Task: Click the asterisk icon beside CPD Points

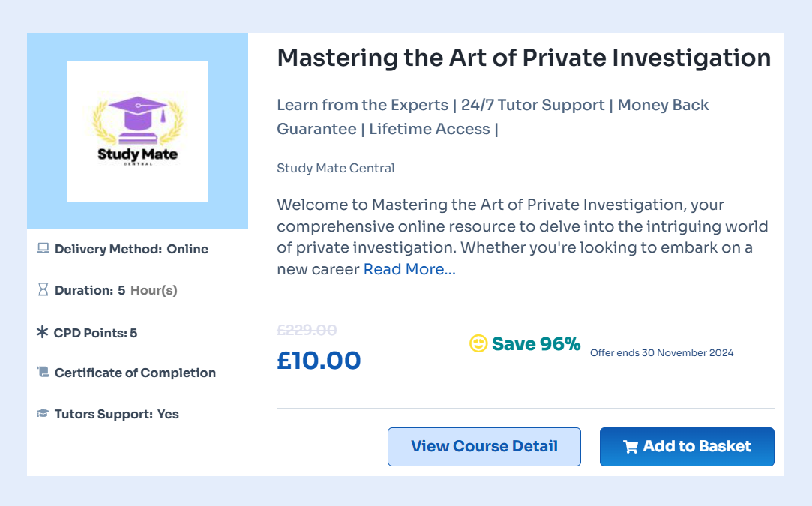Action: point(43,332)
